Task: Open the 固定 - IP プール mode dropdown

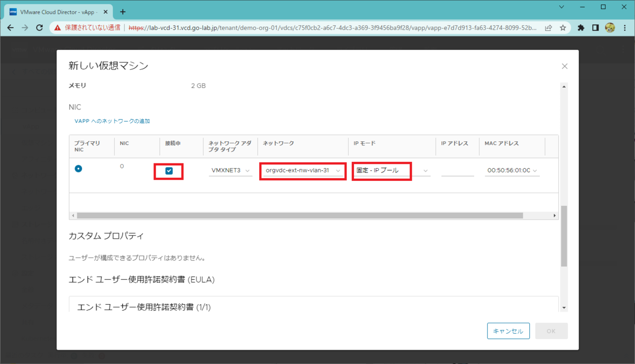Action: point(393,170)
